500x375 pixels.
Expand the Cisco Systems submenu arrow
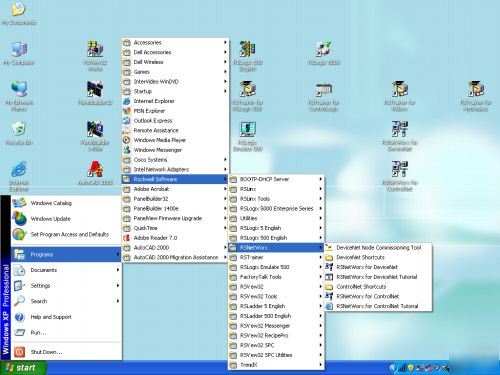(225, 160)
